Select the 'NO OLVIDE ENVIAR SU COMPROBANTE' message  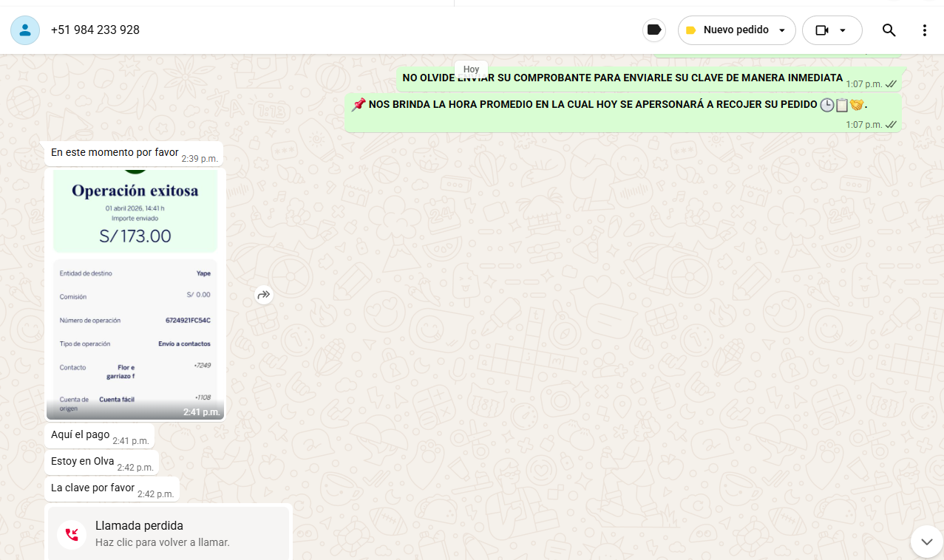(622, 78)
